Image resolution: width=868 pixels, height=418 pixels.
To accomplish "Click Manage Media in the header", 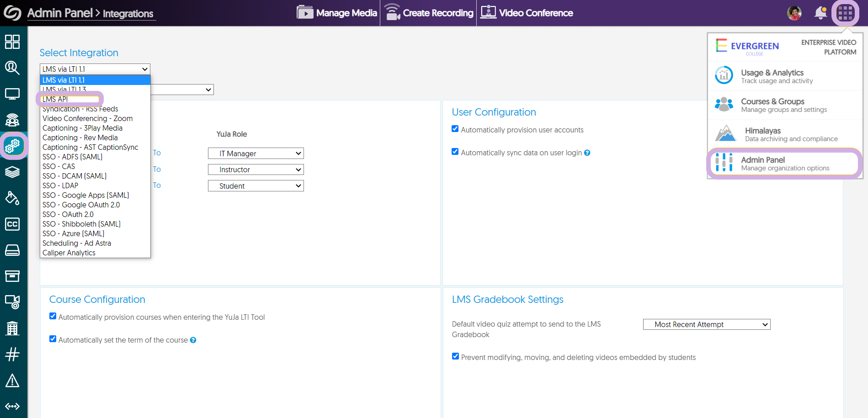I will pos(337,13).
